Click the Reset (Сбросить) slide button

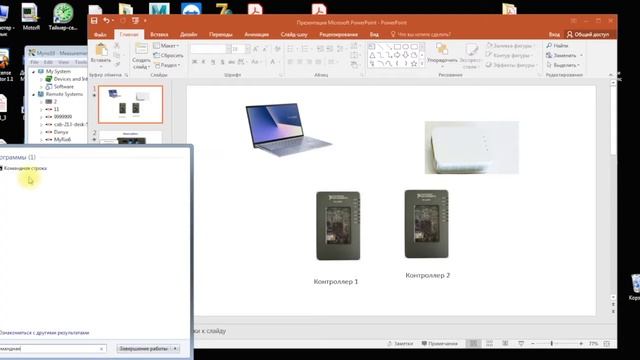(168, 55)
